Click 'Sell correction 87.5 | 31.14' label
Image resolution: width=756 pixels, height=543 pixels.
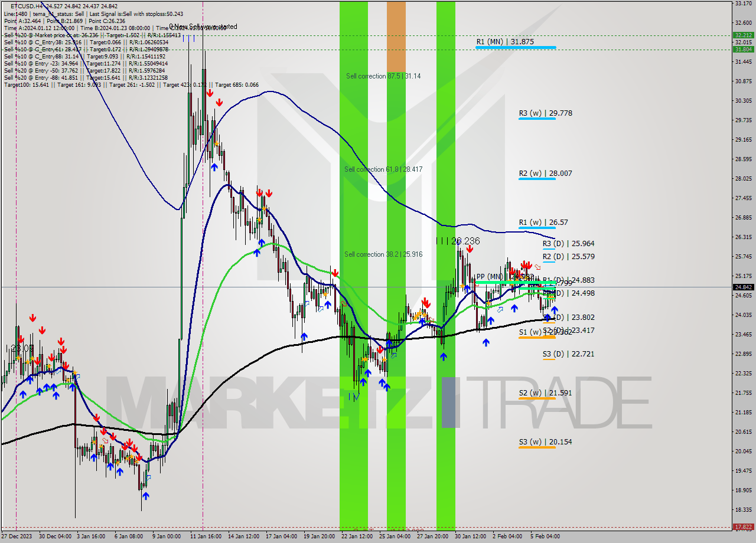tap(383, 76)
